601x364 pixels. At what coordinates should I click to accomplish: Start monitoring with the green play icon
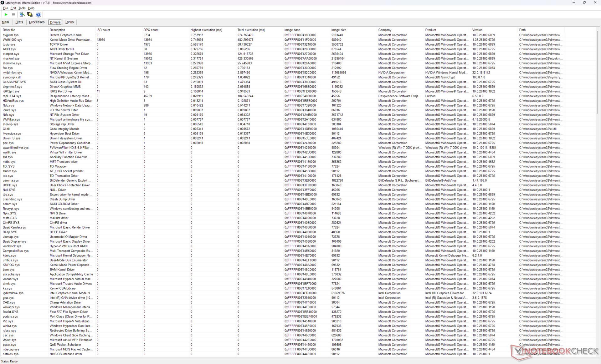(6, 14)
